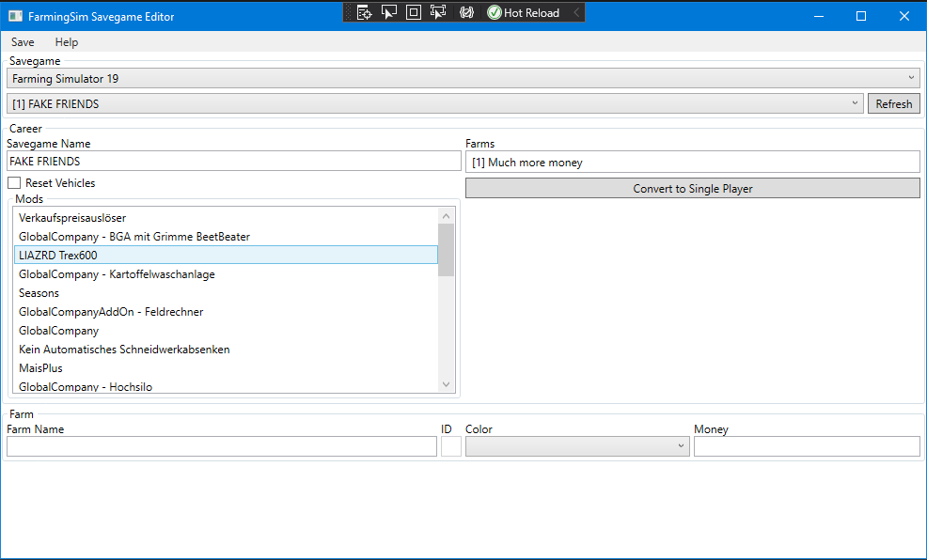The height and width of the screenshot is (560, 927).
Task: Activate Select Element pointer icon
Action: pos(389,12)
